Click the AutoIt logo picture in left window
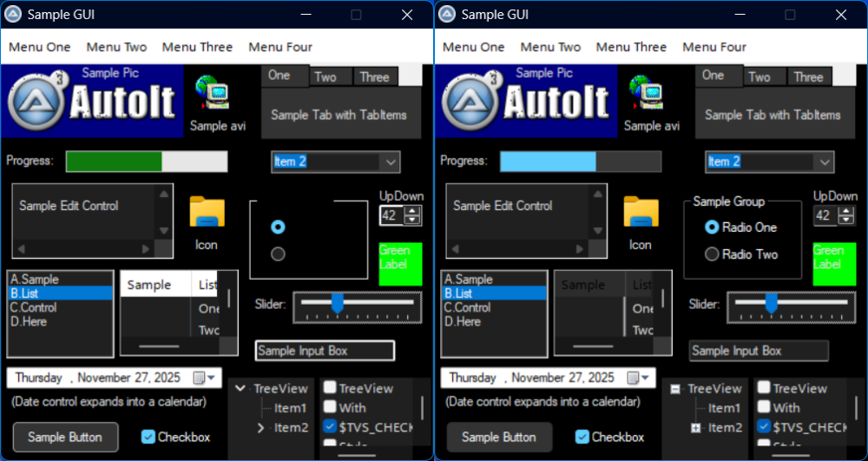 tap(92, 102)
